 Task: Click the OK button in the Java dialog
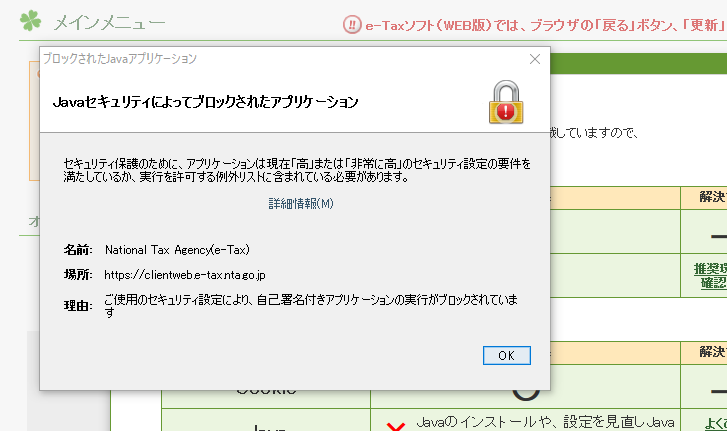click(507, 355)
